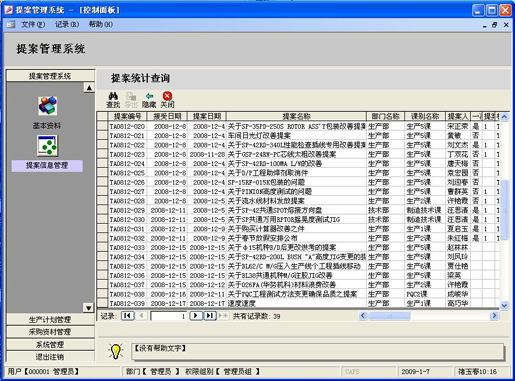Click horizontal scrollbar right arrow
The width and height of the screenshot is (515, 381).
[494, 316]
